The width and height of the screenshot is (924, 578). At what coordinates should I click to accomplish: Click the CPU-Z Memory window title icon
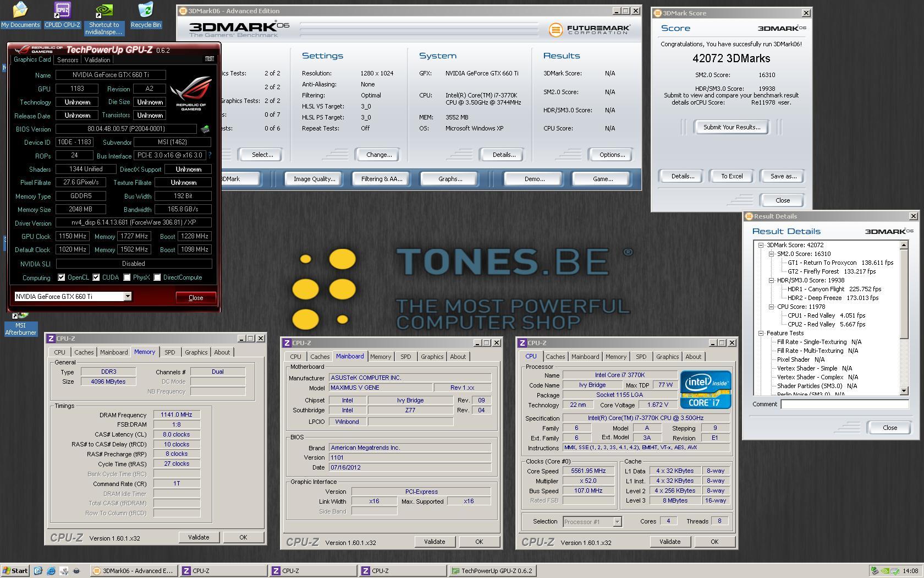point(51,339)
